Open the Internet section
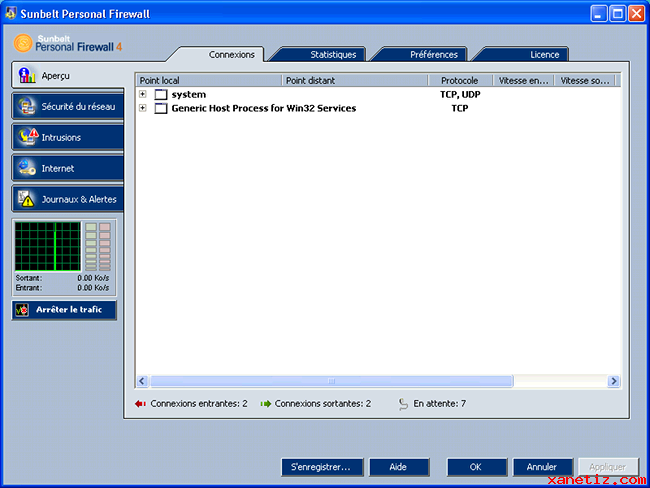Viewport: 650px width, 488px height. (x=68, y=168)
